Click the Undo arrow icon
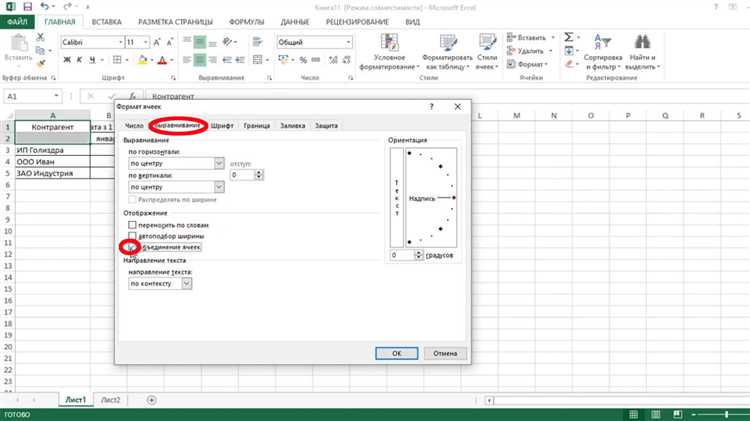Screen dimensions: 750x421 pyautogui.click(x=44, y=7)
